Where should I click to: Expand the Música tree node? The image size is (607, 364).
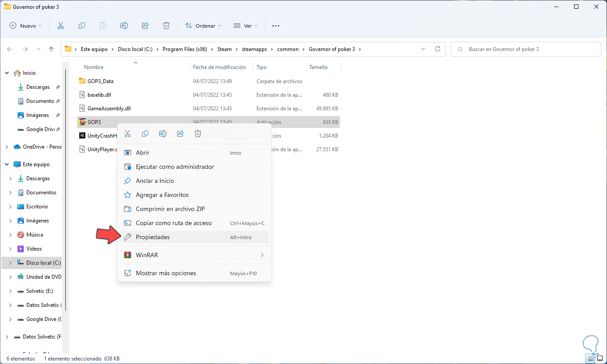click(11, 235)
